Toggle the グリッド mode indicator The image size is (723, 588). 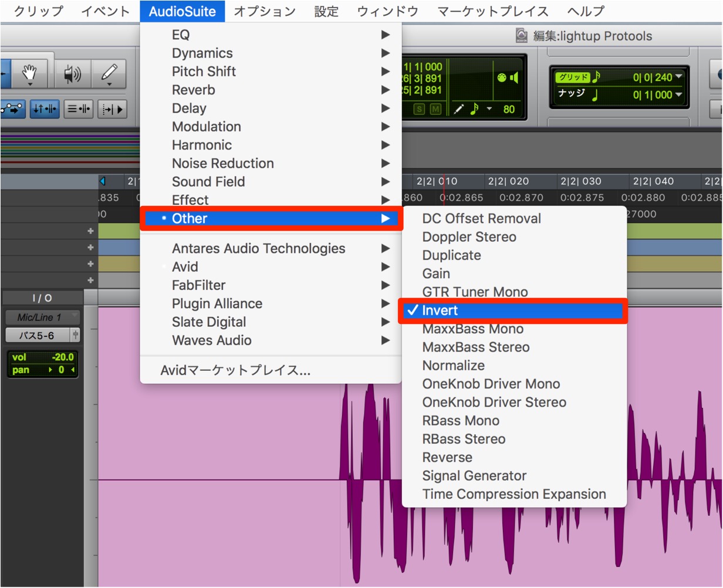tap(572, 77)
